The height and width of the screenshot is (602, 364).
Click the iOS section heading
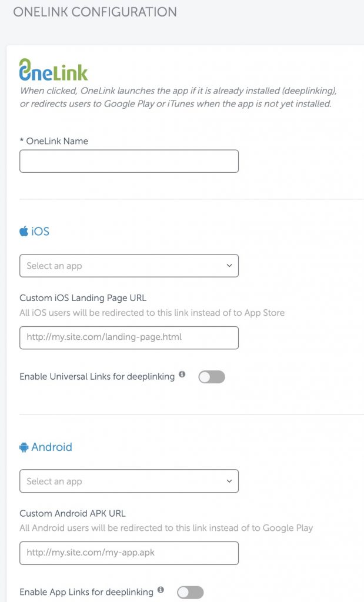tap(41, 232)
